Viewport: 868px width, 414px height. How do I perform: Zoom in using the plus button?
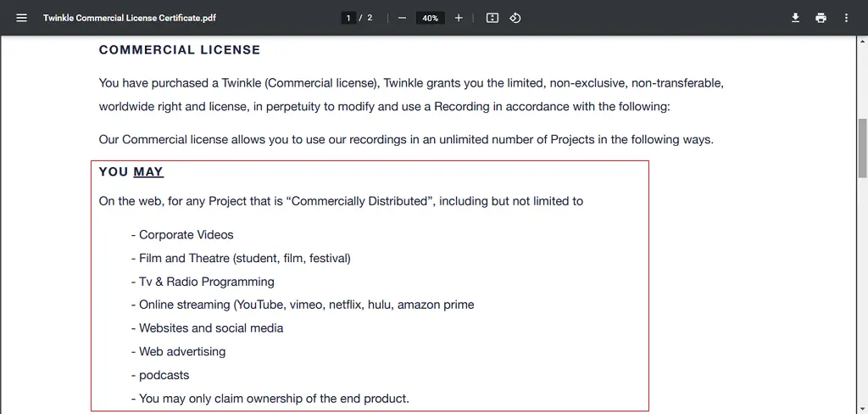tap(459, 18)
